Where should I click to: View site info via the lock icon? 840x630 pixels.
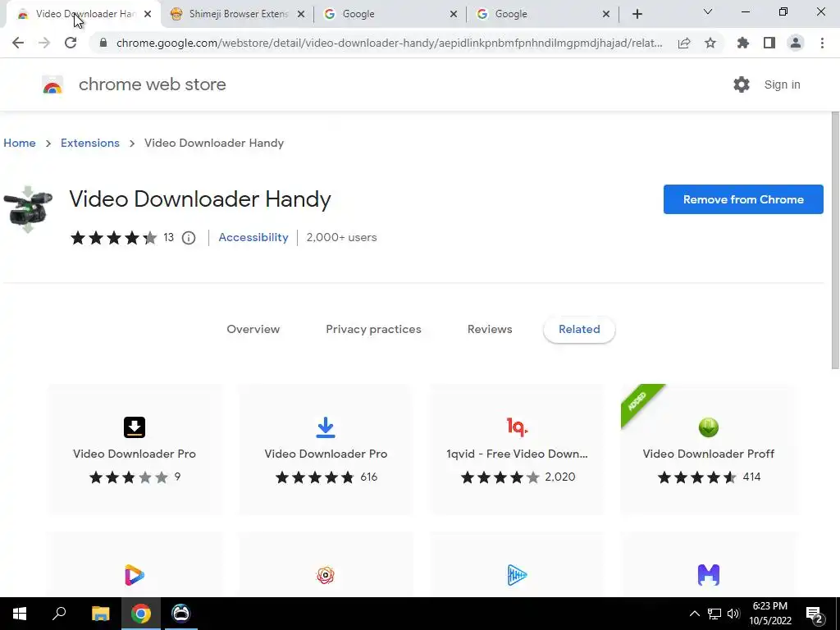coord(103,43)
